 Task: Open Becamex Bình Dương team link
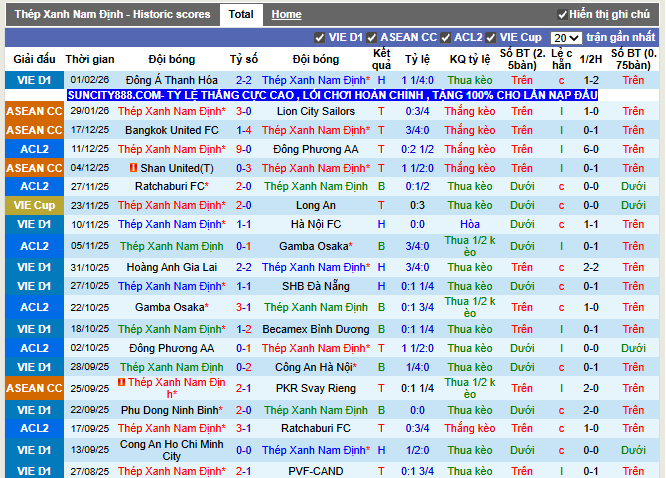coord(316,329)
